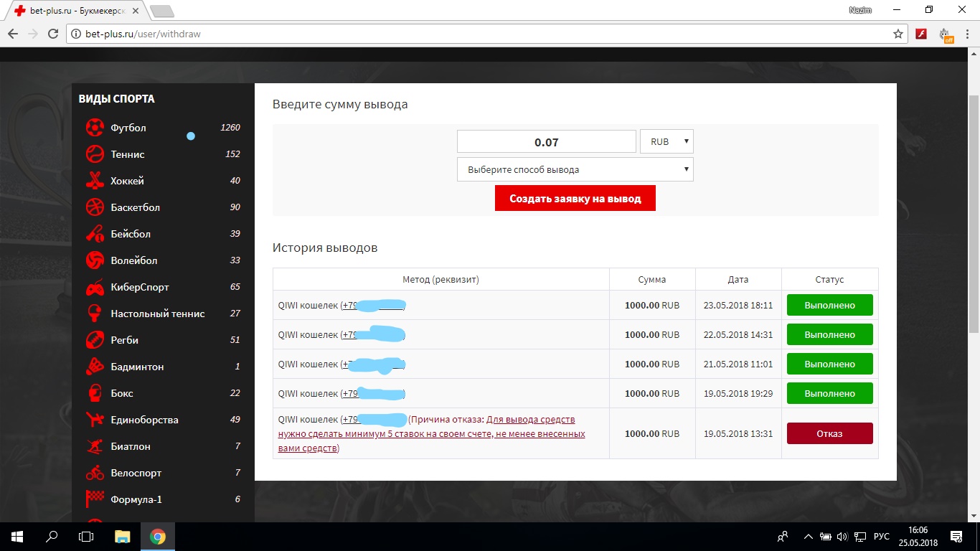Viewport: 980px width, 551px height.
Task: Switch to the bet-plus.ru browser tab
Action: 72,11
